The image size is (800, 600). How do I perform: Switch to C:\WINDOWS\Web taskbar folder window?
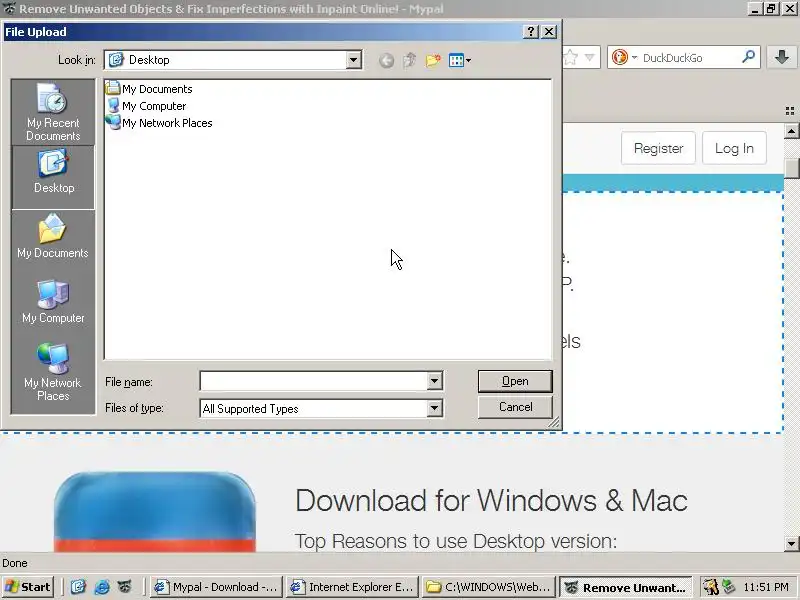(x=489, y=587)
